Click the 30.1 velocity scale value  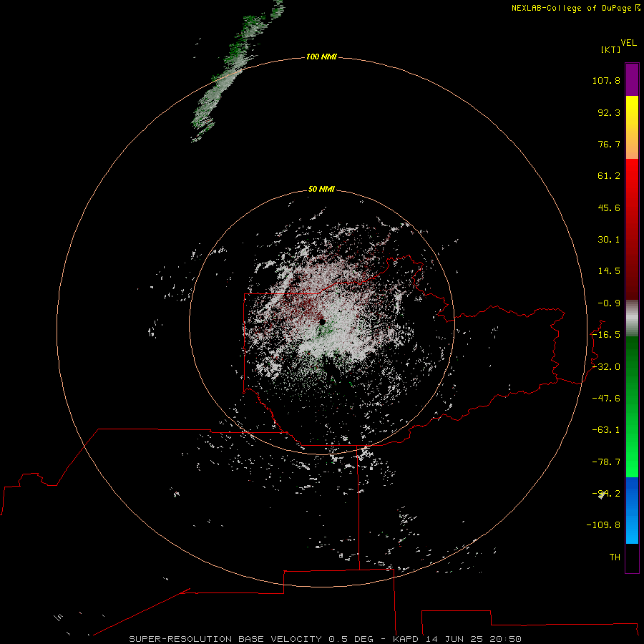609,240
